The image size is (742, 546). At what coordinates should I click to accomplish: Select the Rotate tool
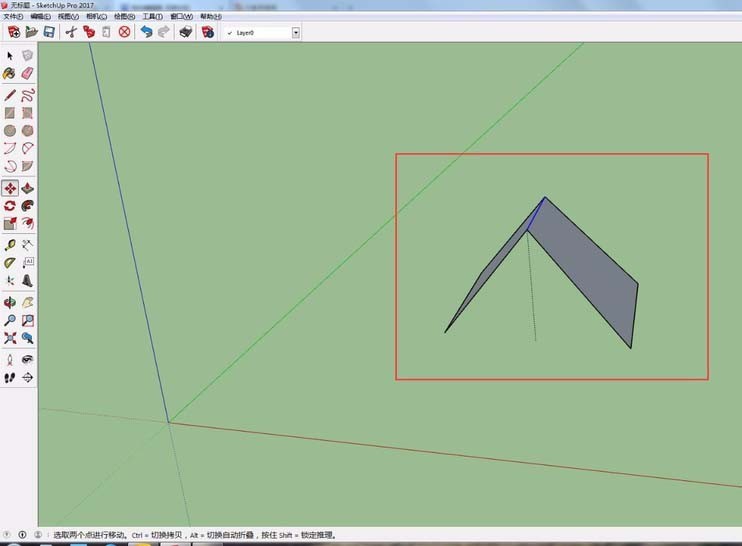[x=10, y=206]
